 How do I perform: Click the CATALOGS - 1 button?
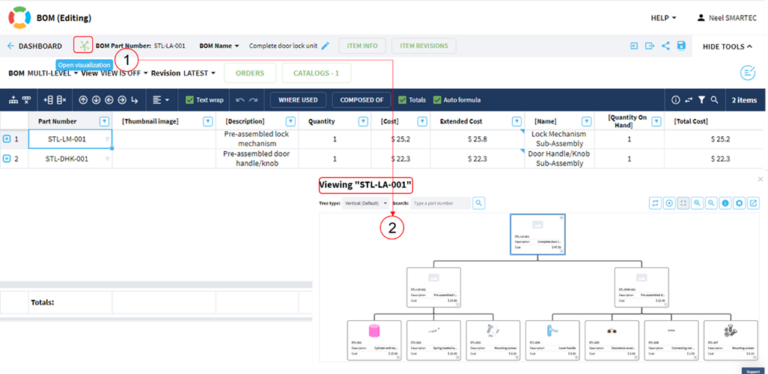point(316,73)
